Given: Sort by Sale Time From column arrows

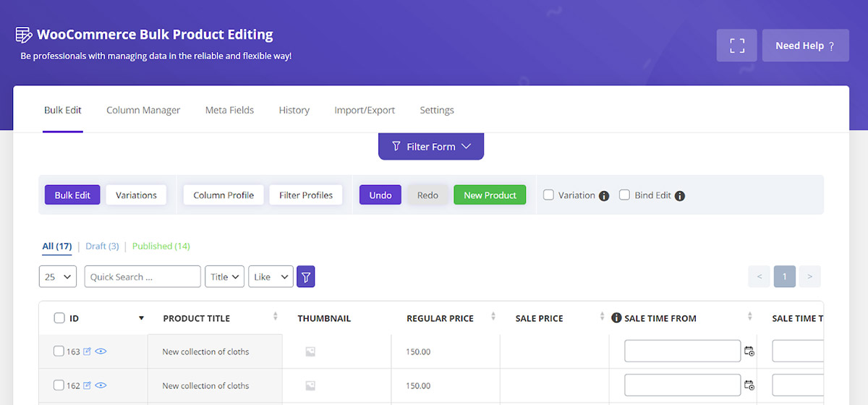Looking at the screenshot, I should [750, 317].
